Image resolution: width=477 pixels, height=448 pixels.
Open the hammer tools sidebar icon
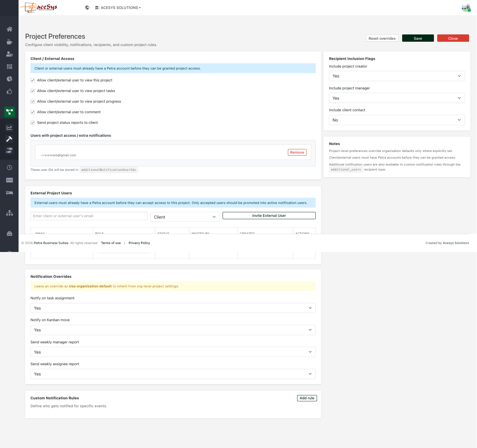click(x=9, y=139)
